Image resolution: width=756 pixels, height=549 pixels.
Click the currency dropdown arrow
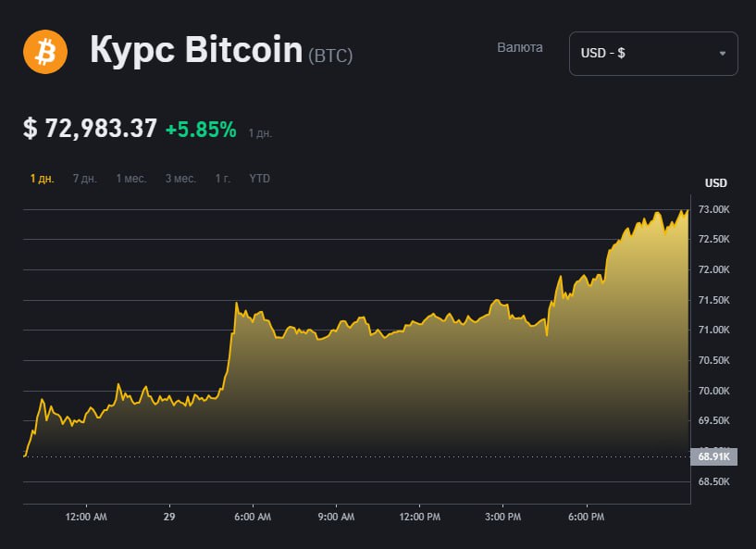click(723, 54)
